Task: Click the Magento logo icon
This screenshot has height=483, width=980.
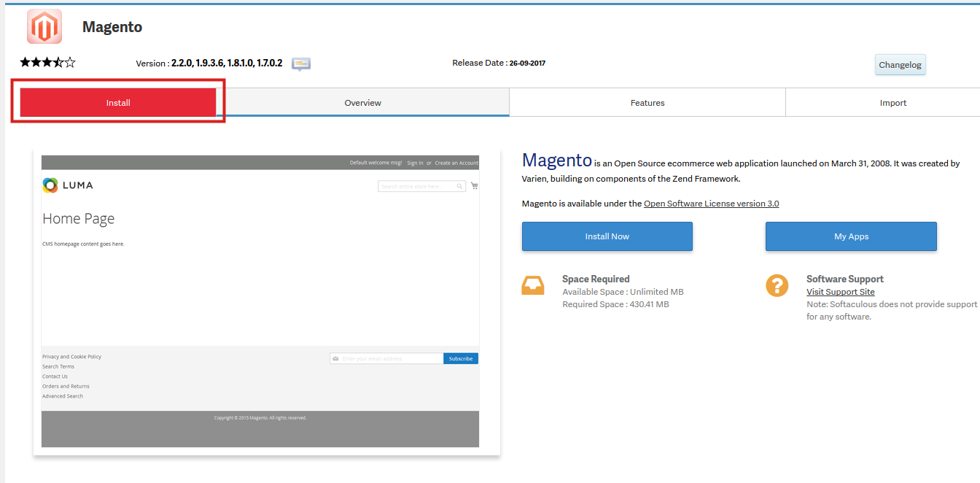Action: click(44, 26)
